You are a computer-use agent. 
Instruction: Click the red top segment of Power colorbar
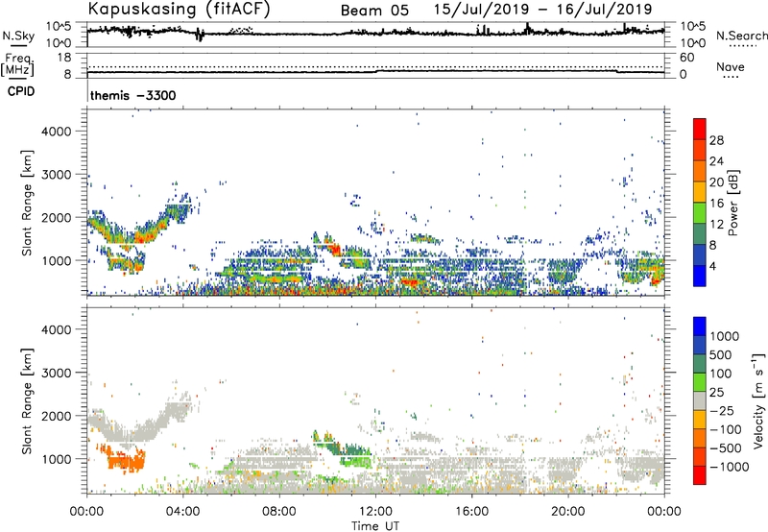[x=700, y=129]
